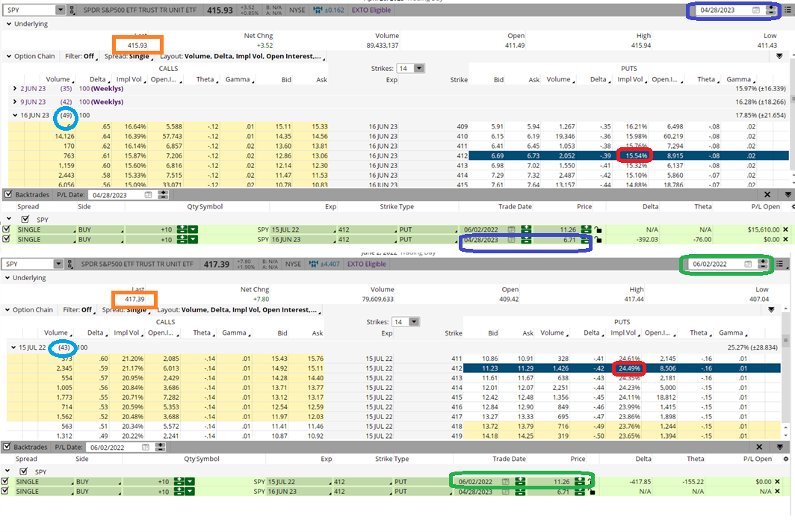The width and height of the screenshot is (795, 532).
Task: Open Backtrades column settings gear in 06/02/2022 panel
Action: click(786, 459)
